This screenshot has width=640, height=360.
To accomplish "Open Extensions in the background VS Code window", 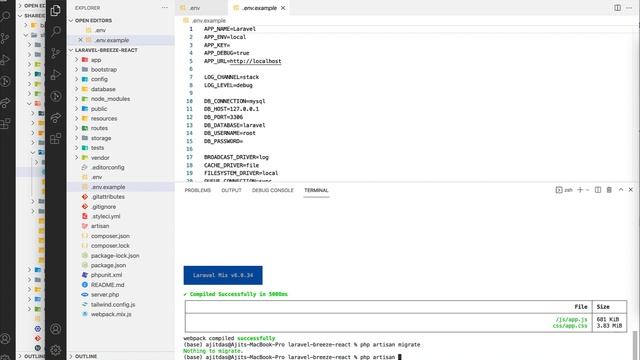I will (x=5, y=124).
